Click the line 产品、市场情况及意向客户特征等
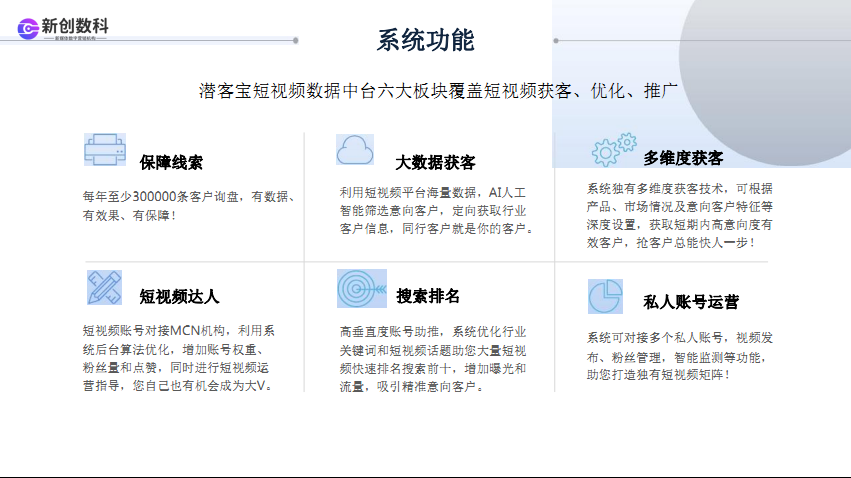The width and height of the screenshot is (851, 478). point(679,207)
